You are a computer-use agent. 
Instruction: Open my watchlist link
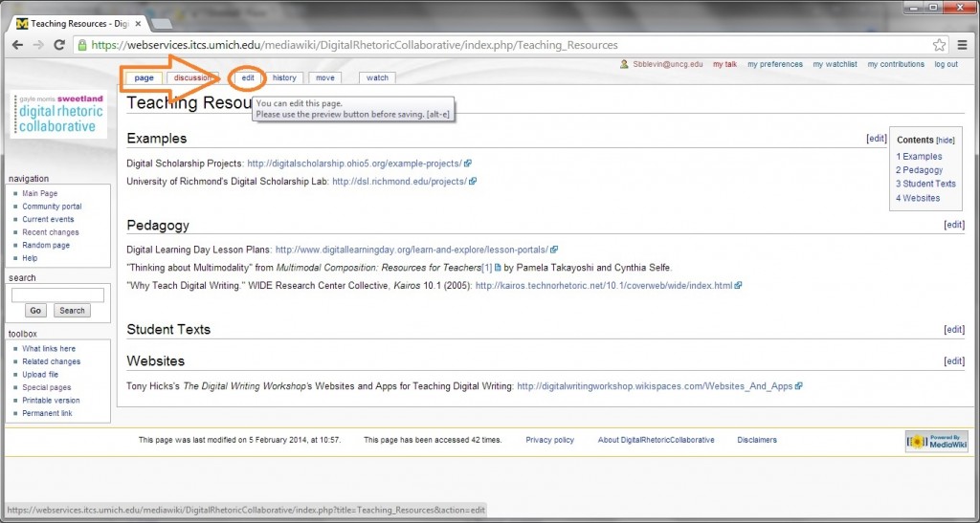[x=835, y=64]
